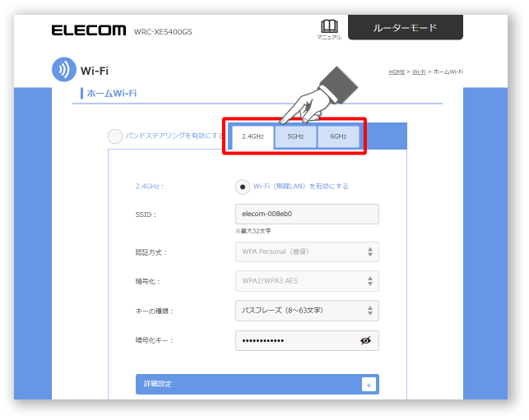Viewport: 529px width, 420px height.
Task: Switch to the 6GHz tab
Action: click(x=338, y=136)
